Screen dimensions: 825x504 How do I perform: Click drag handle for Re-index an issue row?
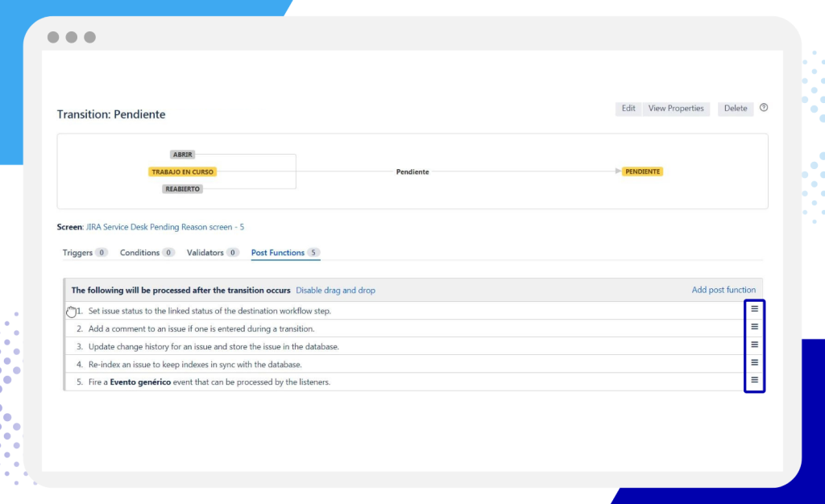[x=754, y=362]
